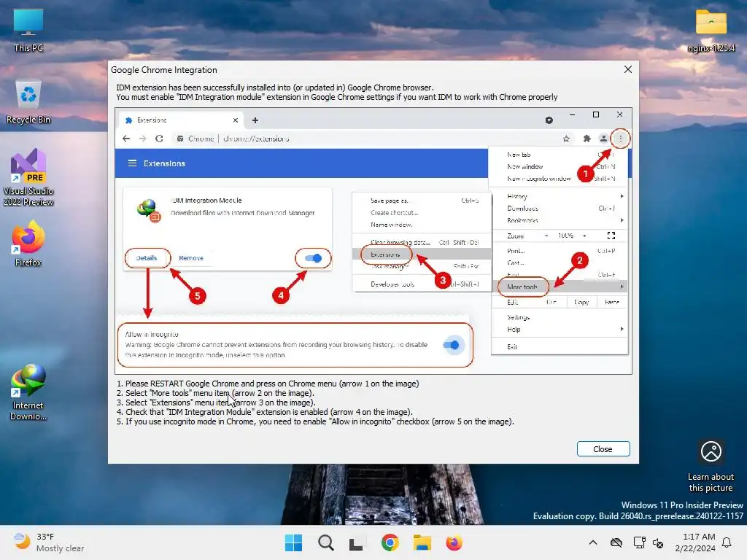Click the 'Google Chrome Integration' dialog title
This screenshot has width=747, height=560.
pyautogui.click(x=164, y=70)
